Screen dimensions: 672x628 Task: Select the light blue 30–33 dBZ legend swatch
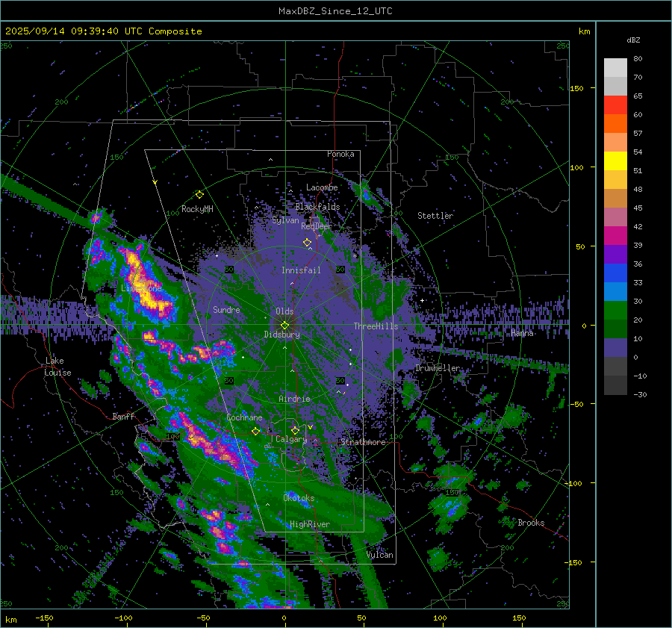point(615,292)
